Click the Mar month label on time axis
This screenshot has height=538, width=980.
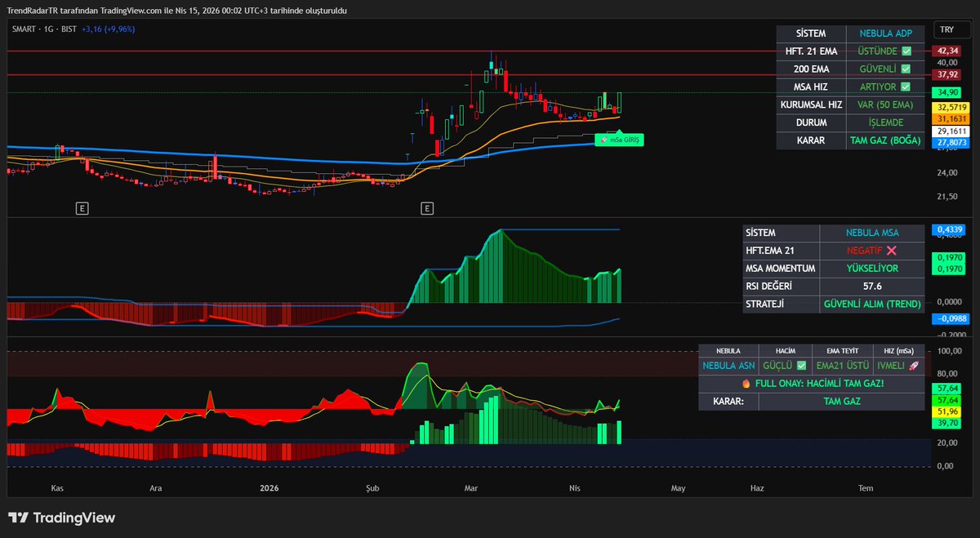click(x=470, y=488)
